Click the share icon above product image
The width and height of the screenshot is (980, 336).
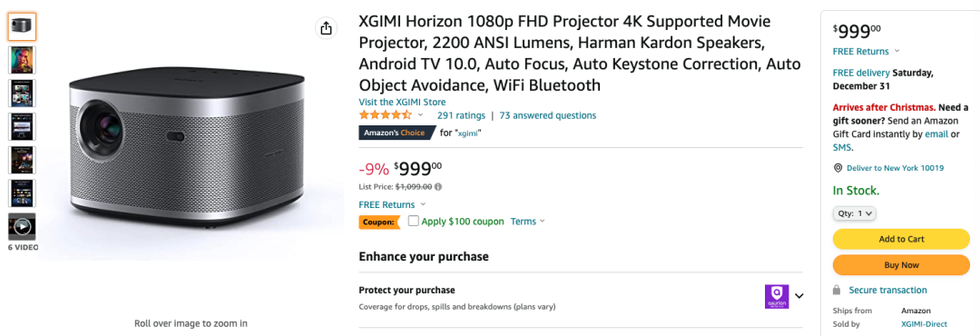click(x=326, y=28)
